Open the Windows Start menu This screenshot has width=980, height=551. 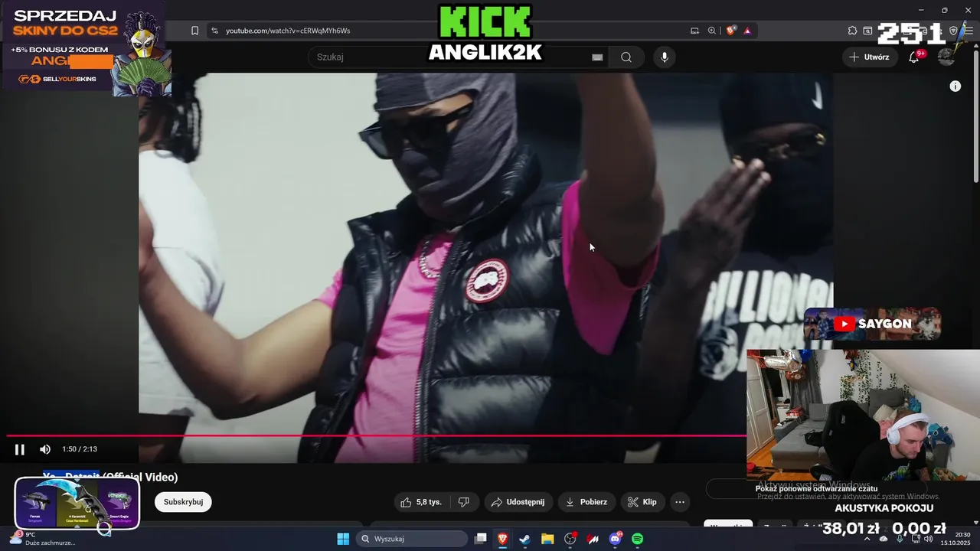pyautogui.click(x=343, y=539)
